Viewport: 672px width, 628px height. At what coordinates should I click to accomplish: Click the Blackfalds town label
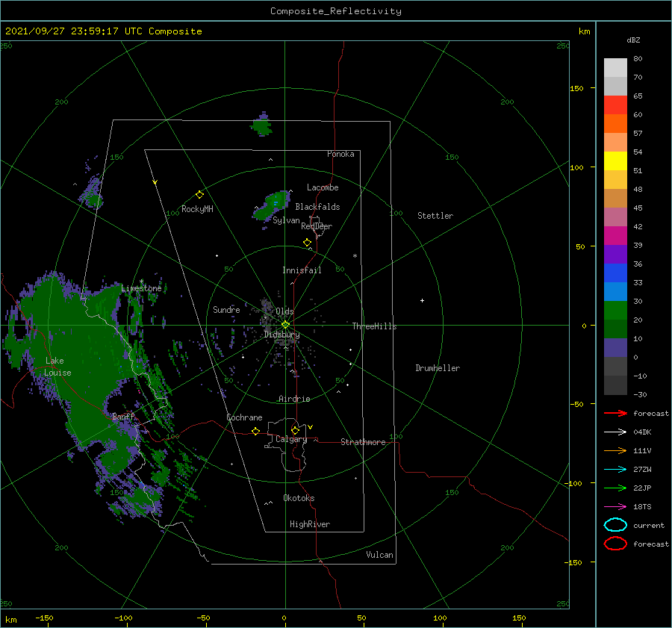[x=317, y=207]
